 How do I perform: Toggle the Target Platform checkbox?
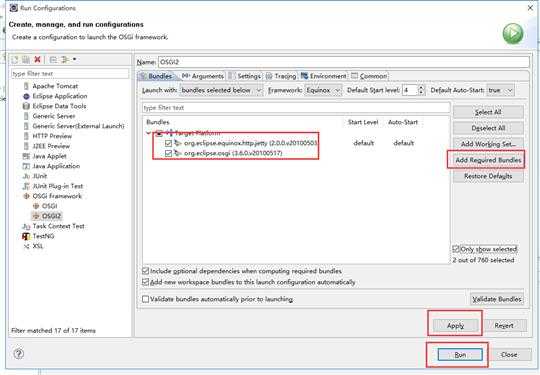click(x=159, y=133)
